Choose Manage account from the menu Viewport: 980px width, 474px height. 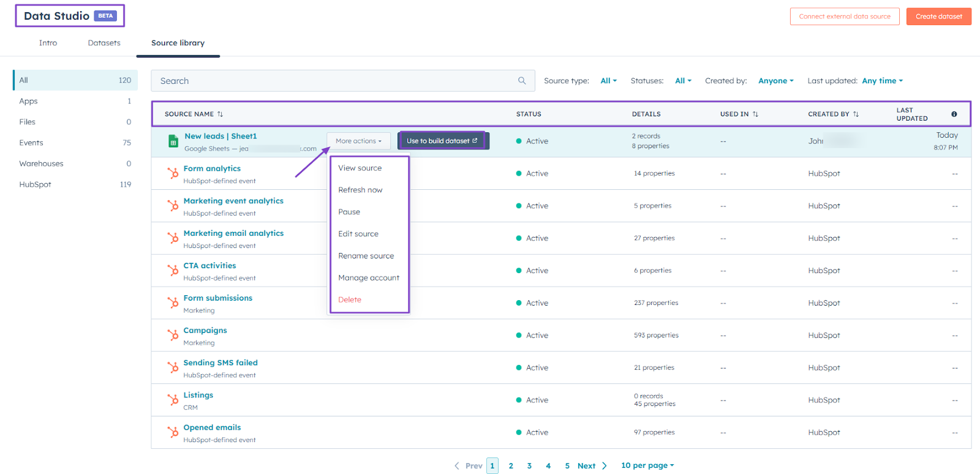(369, 278)
